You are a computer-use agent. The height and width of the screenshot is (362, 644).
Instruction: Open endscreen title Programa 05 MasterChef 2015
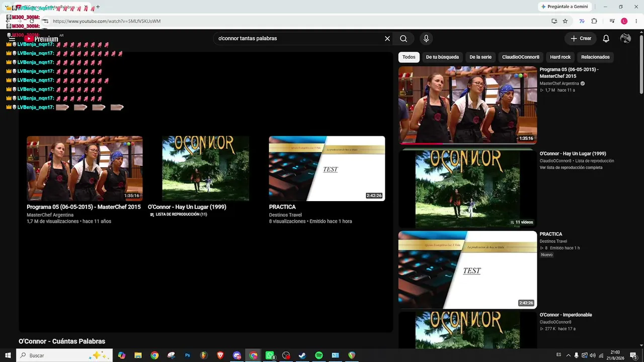point(84,207)
